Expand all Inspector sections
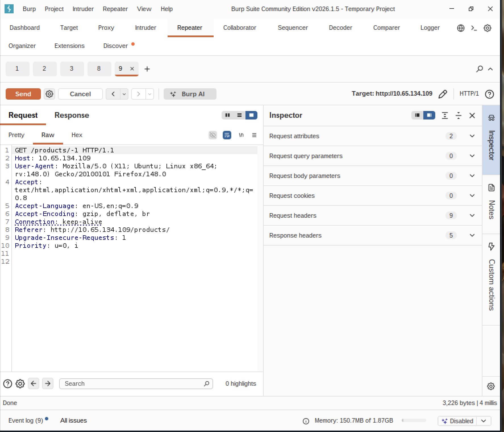504x432 pixels. point(445,116)
